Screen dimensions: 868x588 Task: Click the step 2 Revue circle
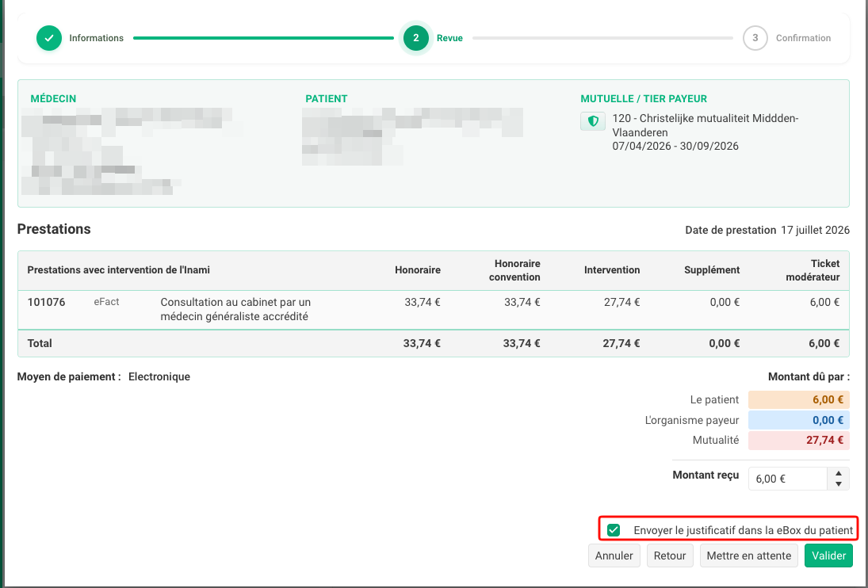click(415, 38)
